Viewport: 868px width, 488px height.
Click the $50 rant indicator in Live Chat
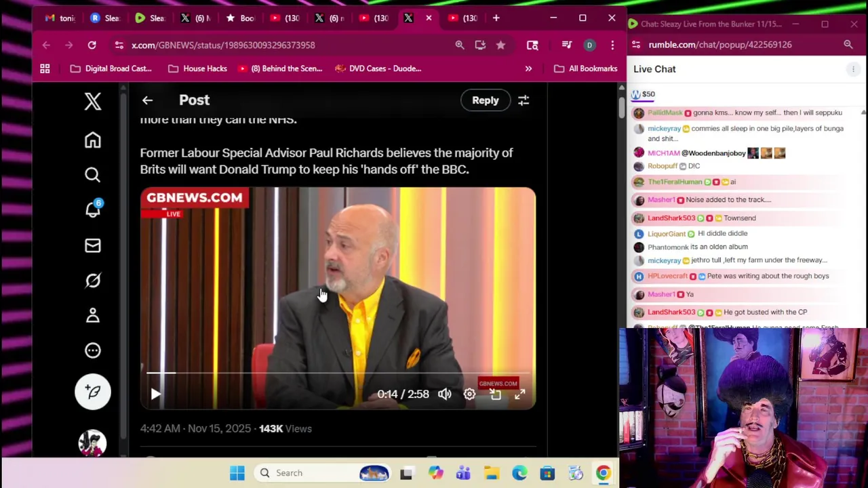[x=644, y=94]
